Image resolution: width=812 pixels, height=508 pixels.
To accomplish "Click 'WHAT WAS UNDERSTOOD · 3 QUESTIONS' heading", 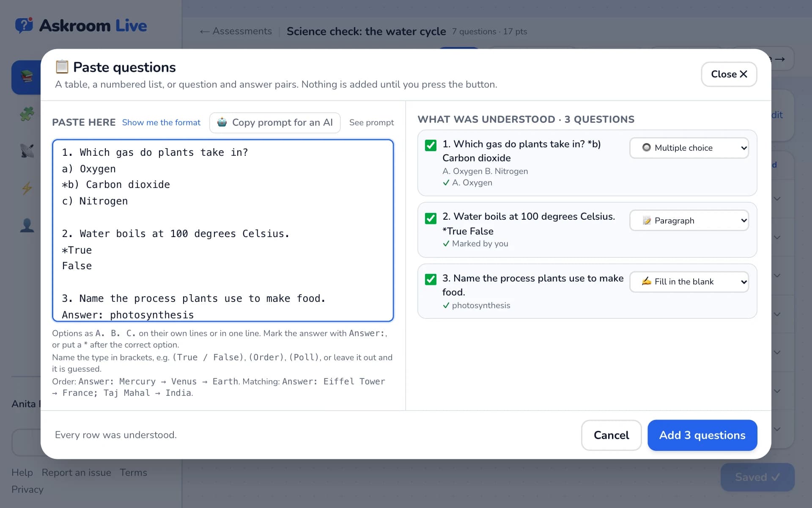I will [x=526, y=119].
